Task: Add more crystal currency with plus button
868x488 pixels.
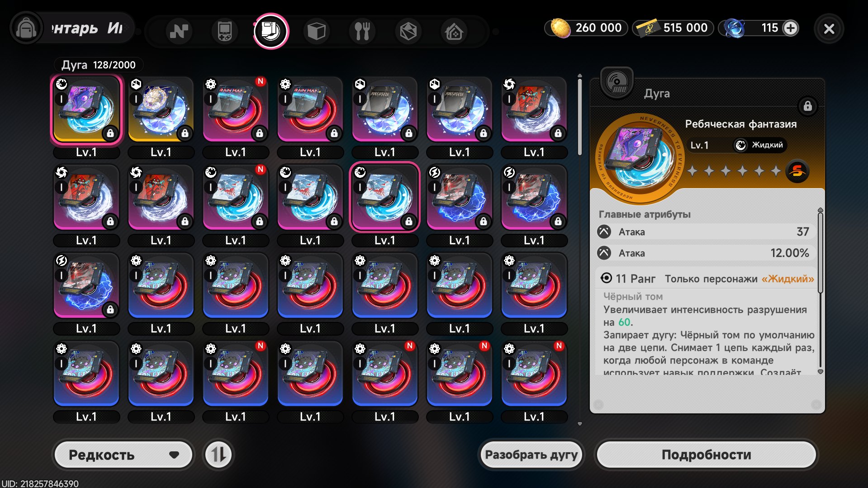Action: pyautogui.click(x=791, y=28)
